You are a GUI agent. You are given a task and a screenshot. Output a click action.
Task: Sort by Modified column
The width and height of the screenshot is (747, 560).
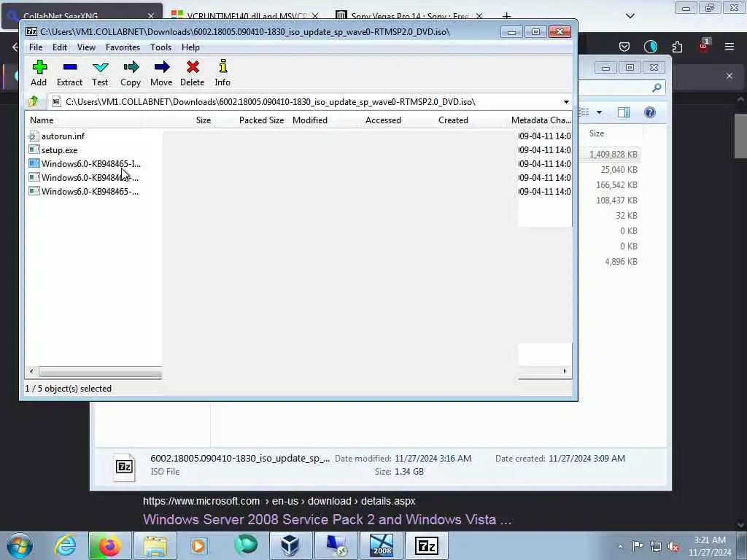click(x=310, y=120)
